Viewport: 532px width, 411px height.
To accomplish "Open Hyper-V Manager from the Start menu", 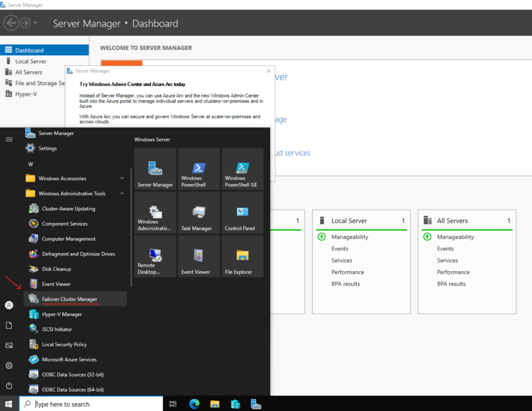I will pyautogui.click(x=62, y=314).
